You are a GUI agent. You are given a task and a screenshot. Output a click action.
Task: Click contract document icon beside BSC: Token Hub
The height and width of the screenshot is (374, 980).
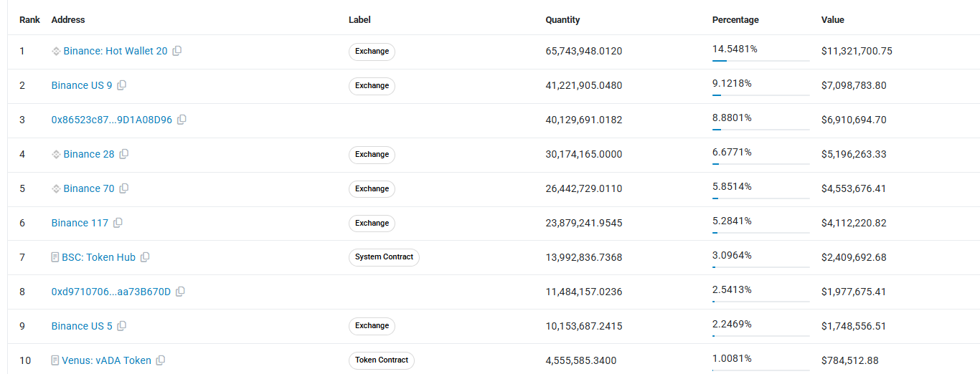[55, 257]
